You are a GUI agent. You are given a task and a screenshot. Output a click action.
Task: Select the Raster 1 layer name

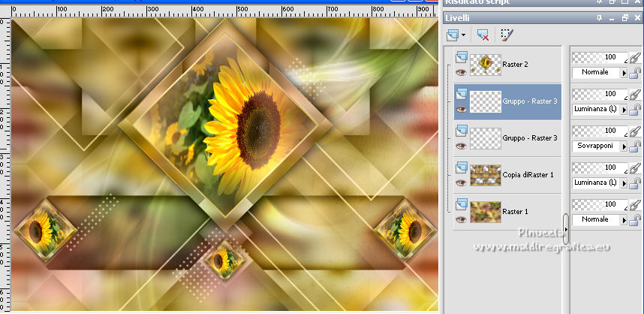(x=515, y=212)
